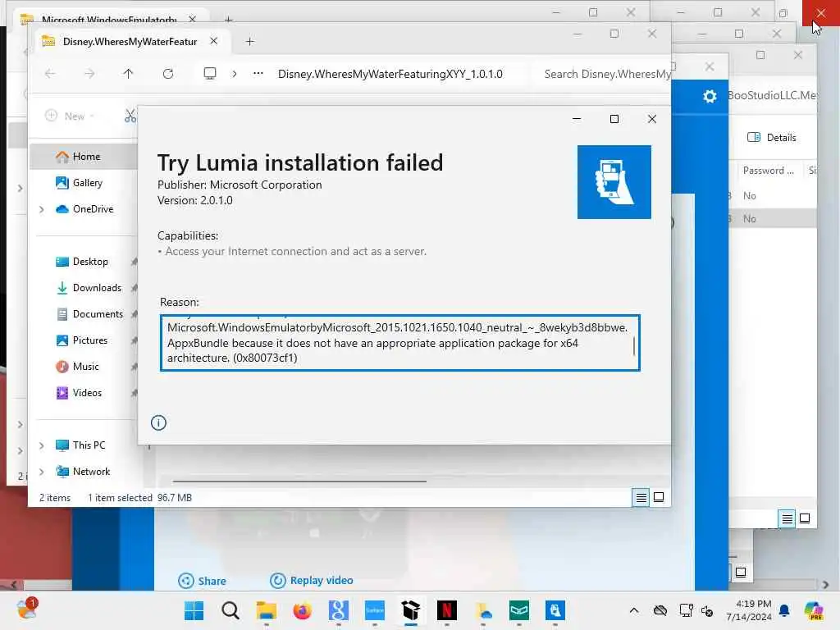Screen dimensions: 840x630
Task: Toggle the Details pane button
Action: 771,138
